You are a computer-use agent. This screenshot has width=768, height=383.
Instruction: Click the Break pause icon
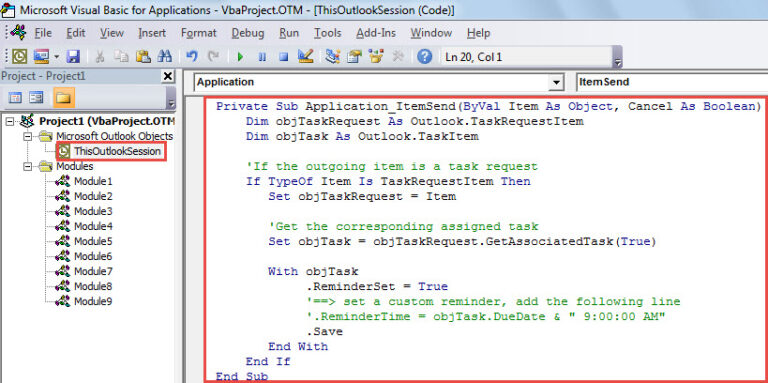pyautogui.click(x=262, y=57)
